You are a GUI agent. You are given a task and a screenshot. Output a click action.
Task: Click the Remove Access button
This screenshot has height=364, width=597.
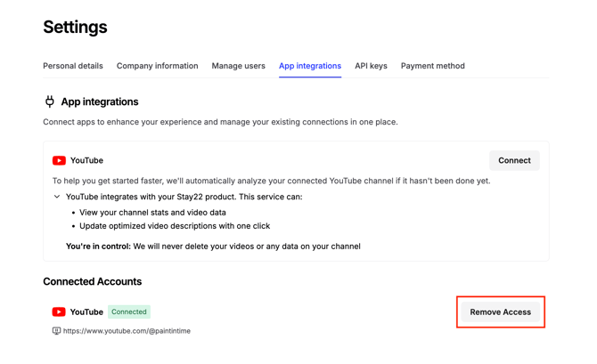pos(500,312)
